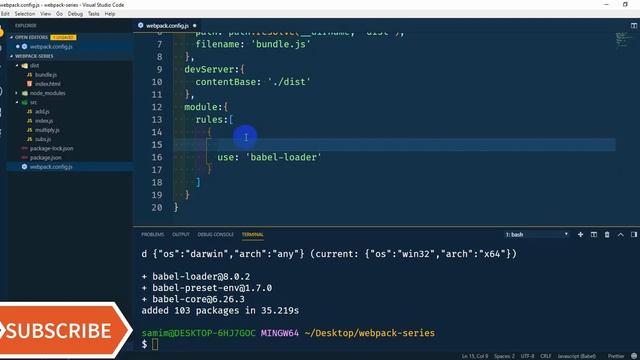The height and width of the screenshot is (360, 640).
Task: Switch to the Problems panel tab
Action: tap(153, 235)
